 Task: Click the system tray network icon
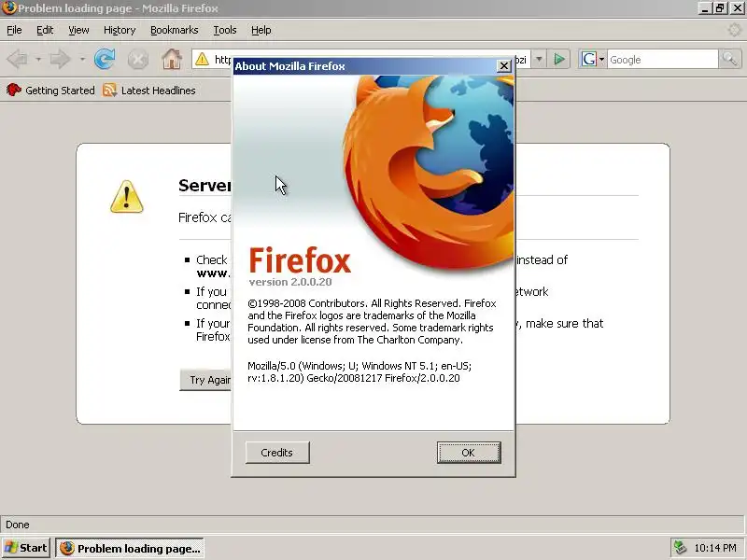coord(680,548)
